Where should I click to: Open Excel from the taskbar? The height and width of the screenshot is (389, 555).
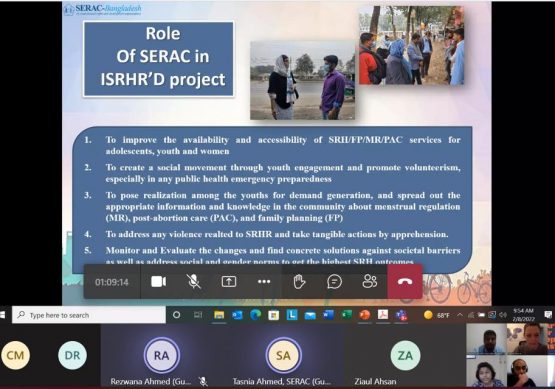pyautogui.click(x=347, y=315)
